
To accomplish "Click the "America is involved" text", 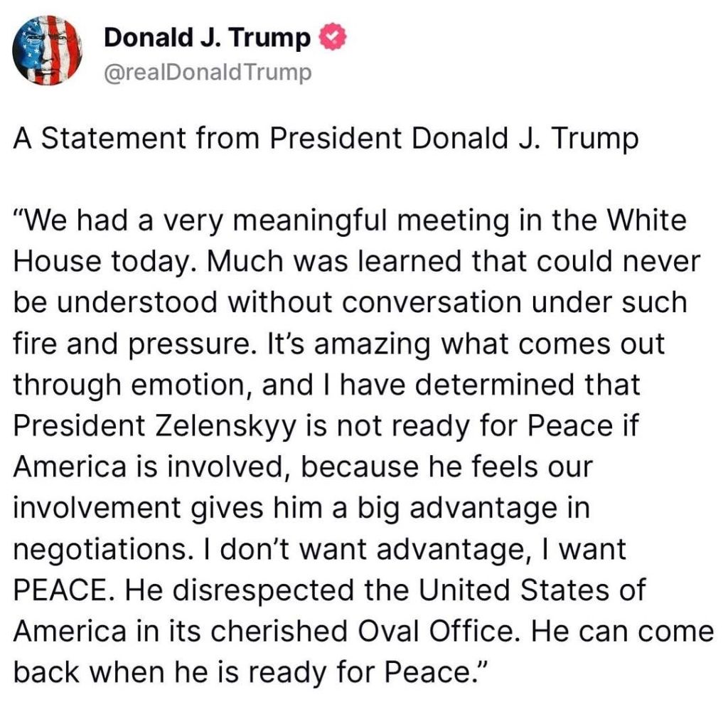I will tap(142, 467).
